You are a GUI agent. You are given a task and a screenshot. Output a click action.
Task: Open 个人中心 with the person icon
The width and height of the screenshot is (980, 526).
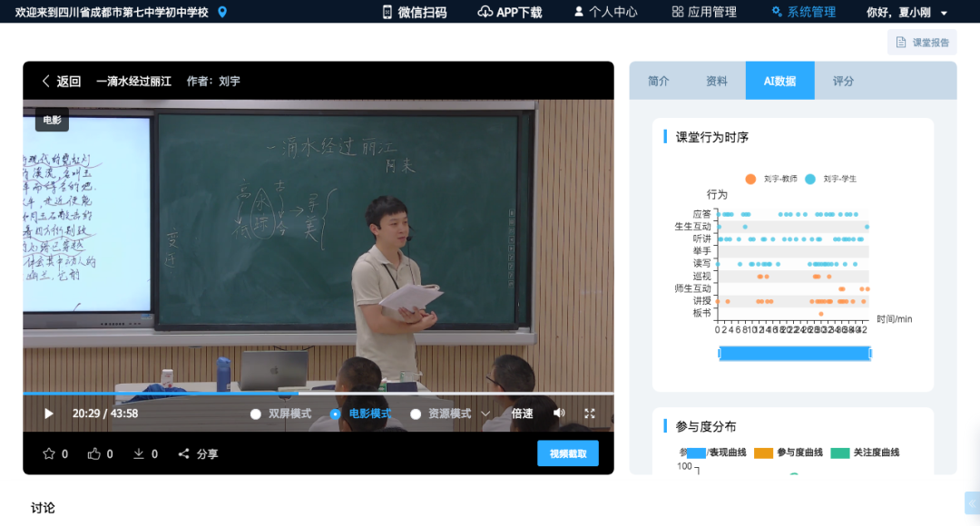click(580, 12)
